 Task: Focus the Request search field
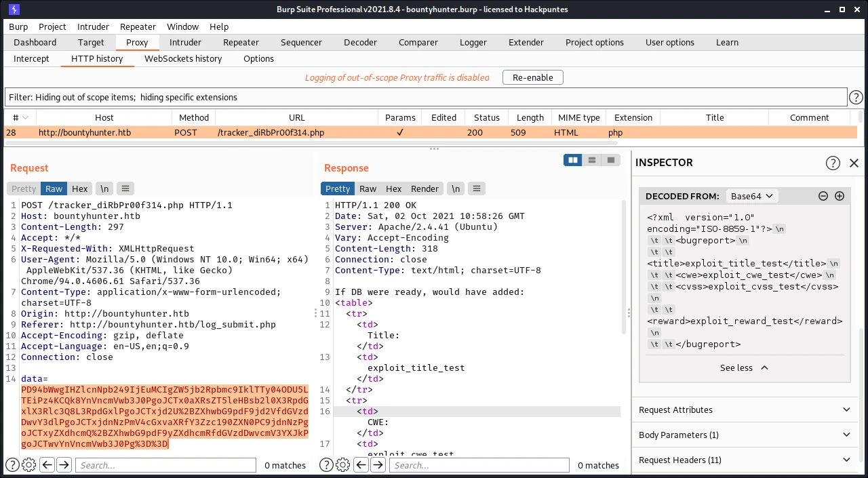[x=165, y=465]
